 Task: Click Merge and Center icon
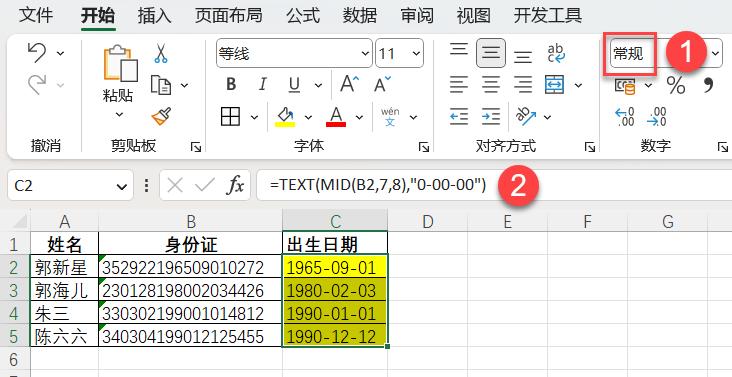(x=555, y=85)
